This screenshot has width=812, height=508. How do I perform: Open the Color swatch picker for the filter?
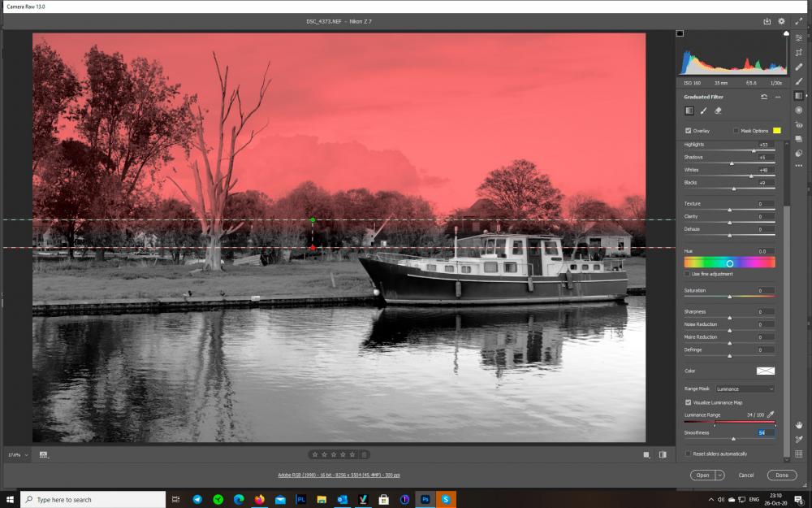coord(766,371)
